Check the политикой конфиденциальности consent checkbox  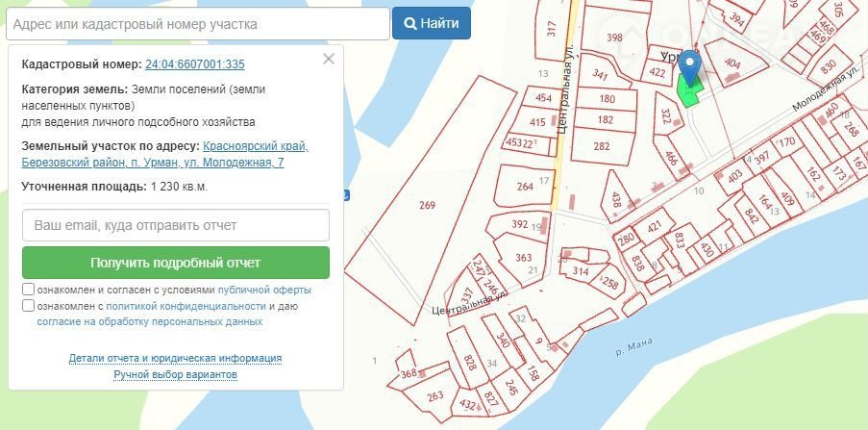coord(29,306)
